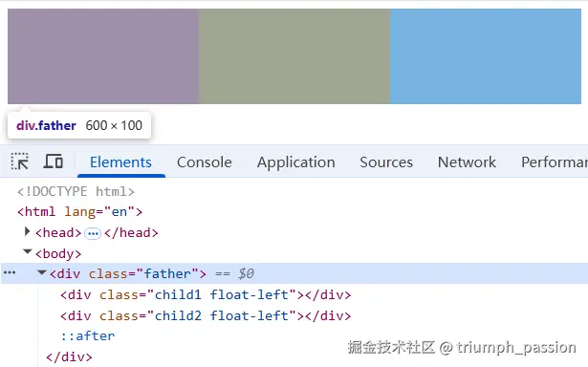This screenshot has height=367, width=588.
Task: Open the Performance tab
Action: (555, 162)
